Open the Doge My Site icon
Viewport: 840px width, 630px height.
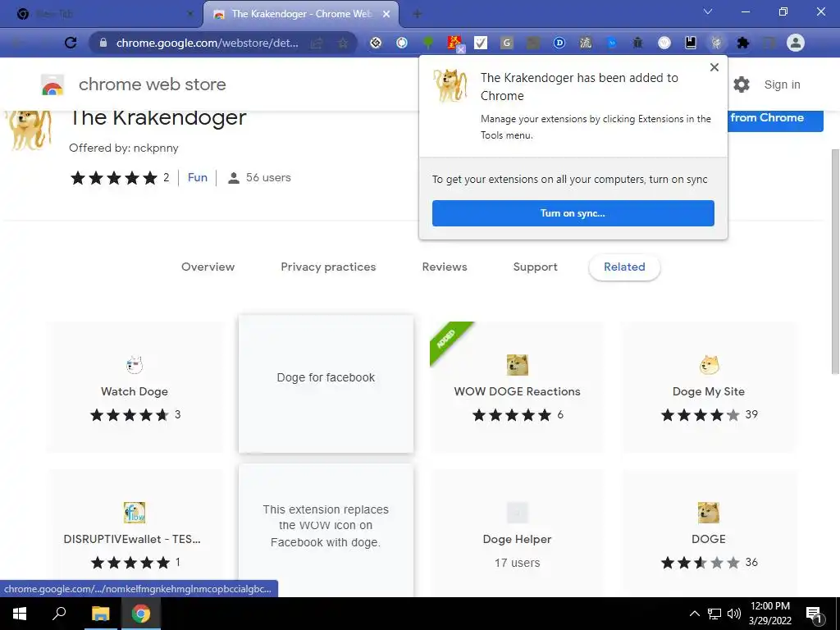click(x=709, y=365)
